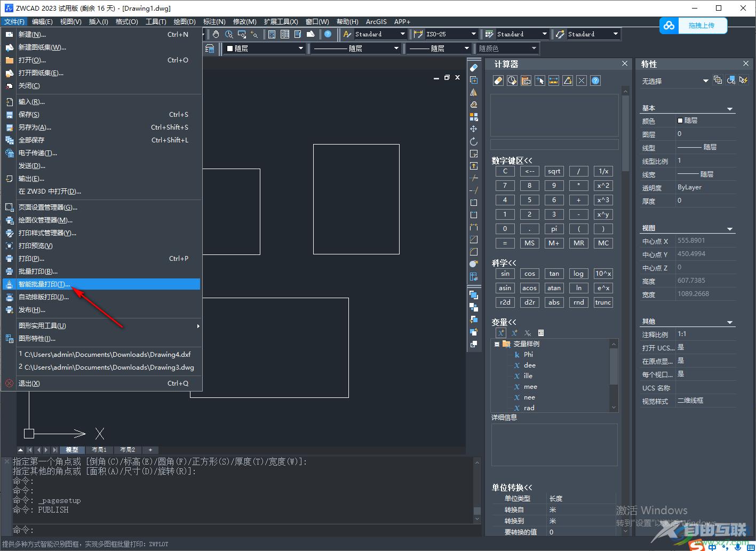The width and height of the screenshot is (756, 551).
Task: Expand 图形实用工具 submenu
Action: pyautogui.click(x=101, y=326)
